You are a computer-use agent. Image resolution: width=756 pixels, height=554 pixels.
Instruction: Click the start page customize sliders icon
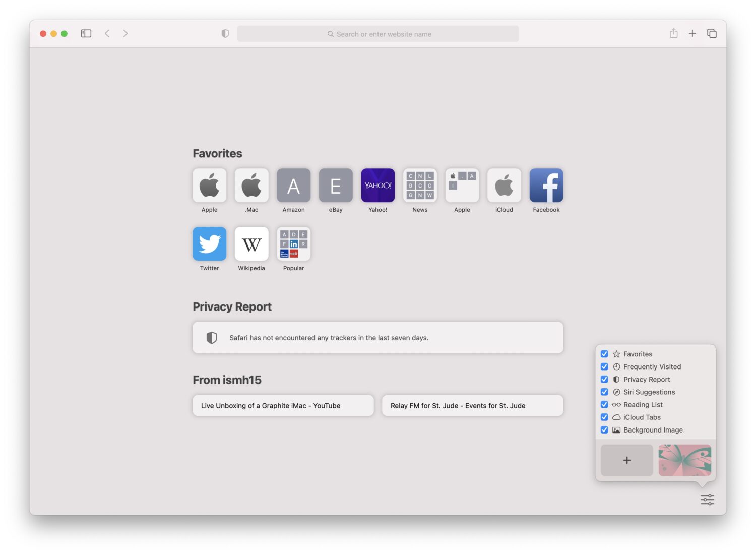pos(707,500)
